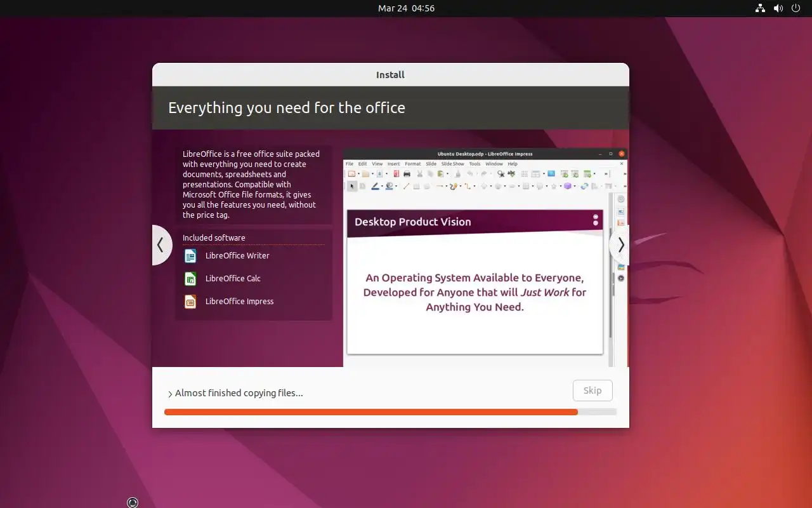Advance to the next installer slide
This screenshot has height=508, width=812.
click(620, 245)
